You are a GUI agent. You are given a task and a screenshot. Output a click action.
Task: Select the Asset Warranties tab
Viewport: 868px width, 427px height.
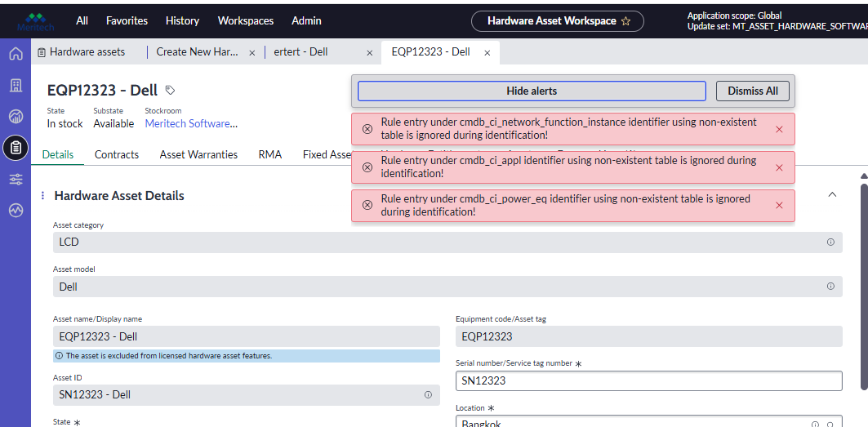point(198,154)
